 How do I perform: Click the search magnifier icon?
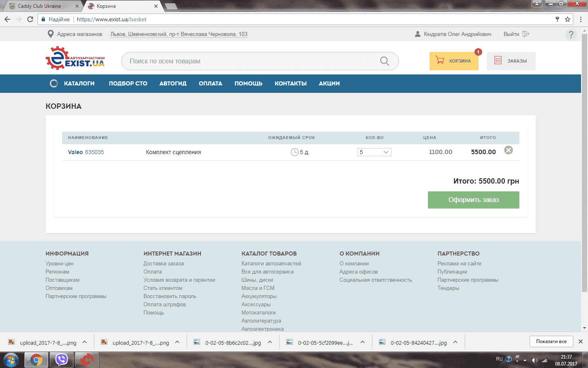click(385, 61)
